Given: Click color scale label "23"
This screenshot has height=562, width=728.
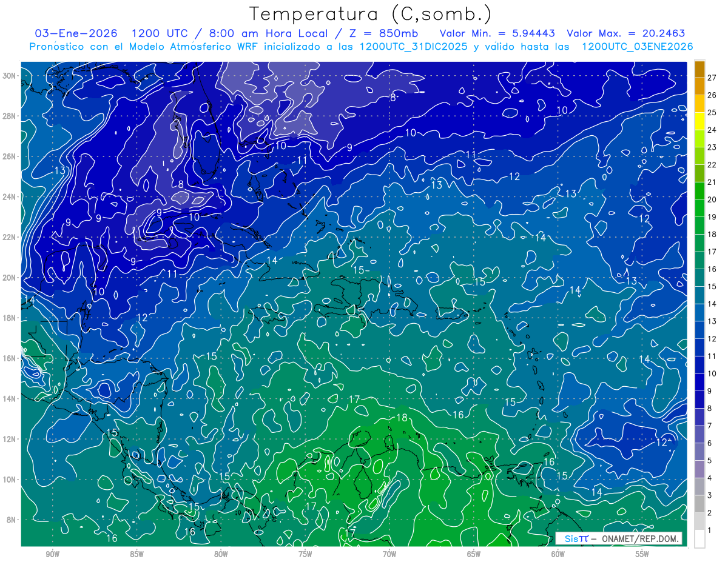Looking at the screenshot, I should coord(712,147).
